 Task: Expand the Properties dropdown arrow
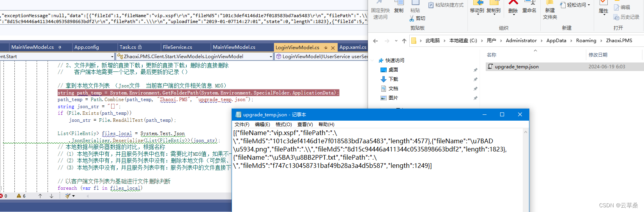click(603, 15)
